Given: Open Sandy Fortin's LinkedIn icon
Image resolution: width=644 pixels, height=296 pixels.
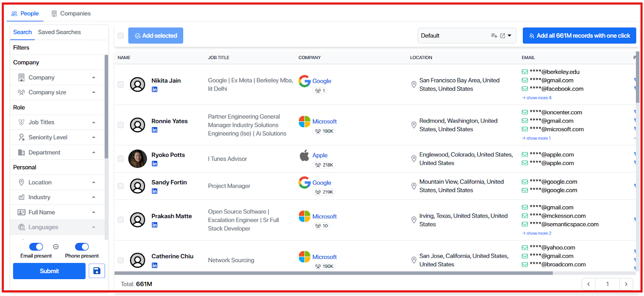Looking at the screenshot, I should (155, 191).
